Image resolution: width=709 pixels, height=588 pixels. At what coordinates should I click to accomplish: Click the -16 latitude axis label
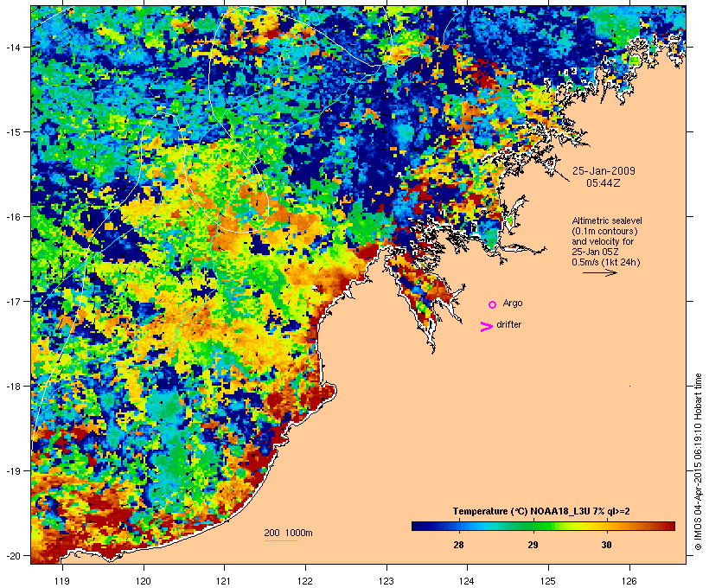[12, 217]
